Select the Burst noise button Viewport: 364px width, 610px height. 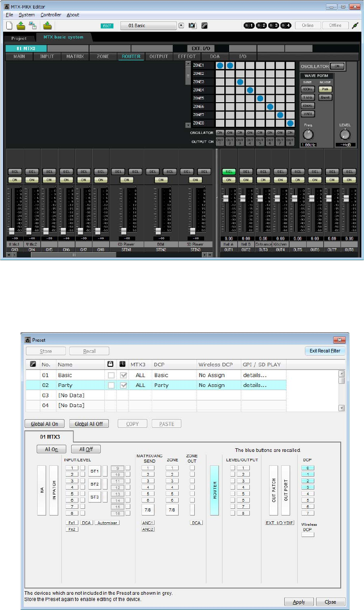[324, 97]
